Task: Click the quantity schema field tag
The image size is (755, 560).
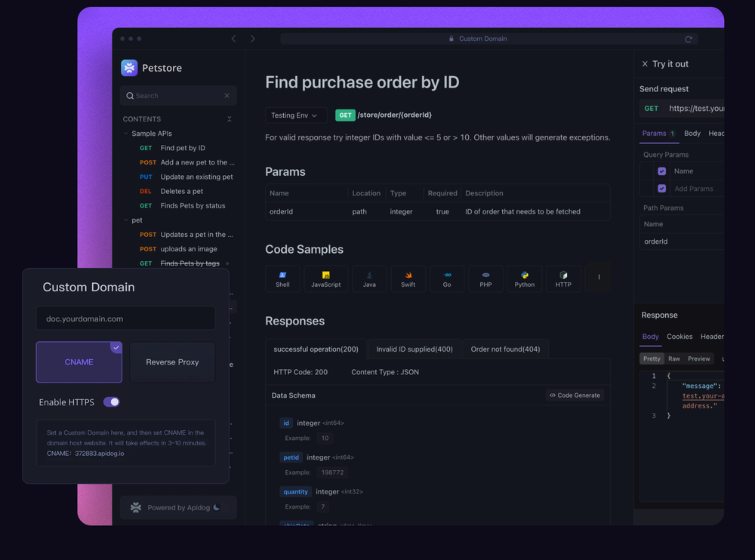Action: point(295,491)
